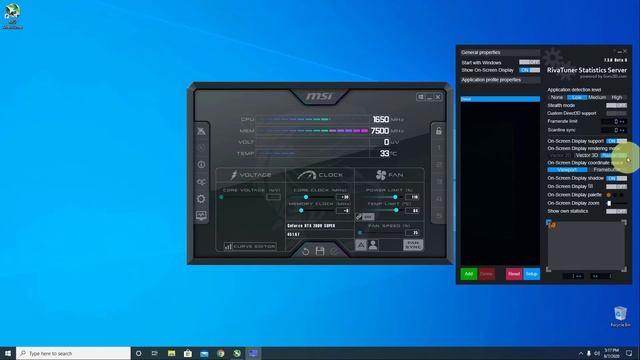
Task: Click the On-Screen Display zoom slider
Action: 616,203
